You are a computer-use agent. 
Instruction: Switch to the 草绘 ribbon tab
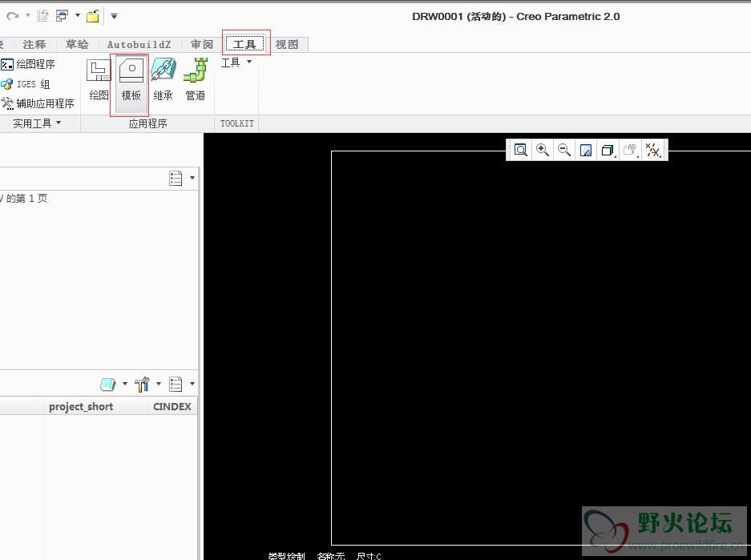[x=77, y=45]
